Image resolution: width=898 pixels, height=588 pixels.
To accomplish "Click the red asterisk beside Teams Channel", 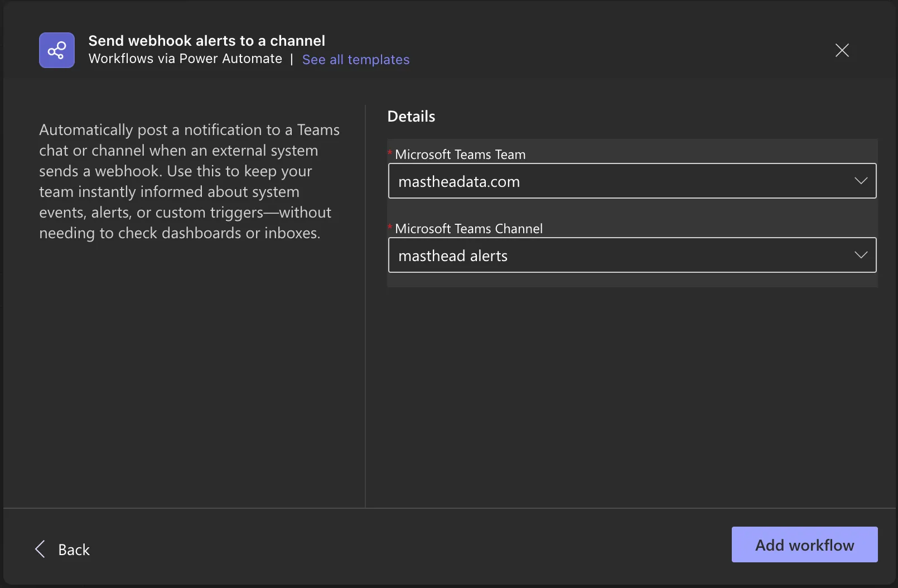I will click(x=390, y=228).
